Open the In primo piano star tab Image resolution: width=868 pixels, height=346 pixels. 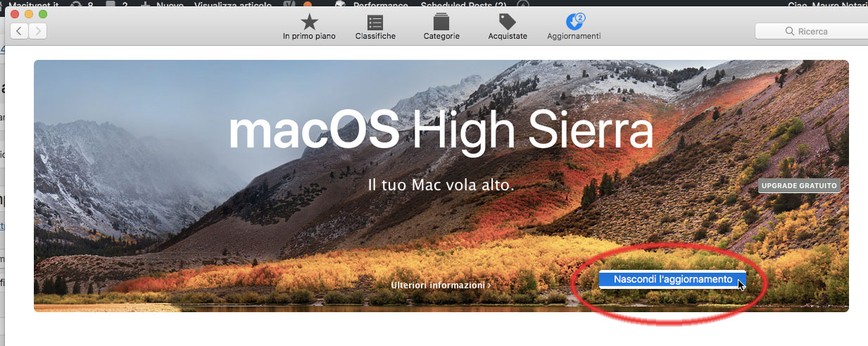point(309,27)
